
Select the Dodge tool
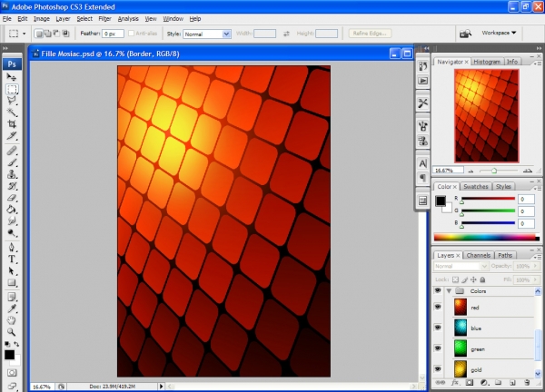[12, 233]
